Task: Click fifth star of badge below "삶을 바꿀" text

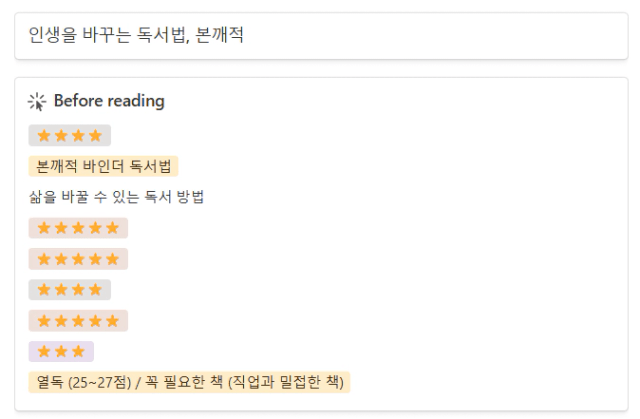Action: (113, 228)
